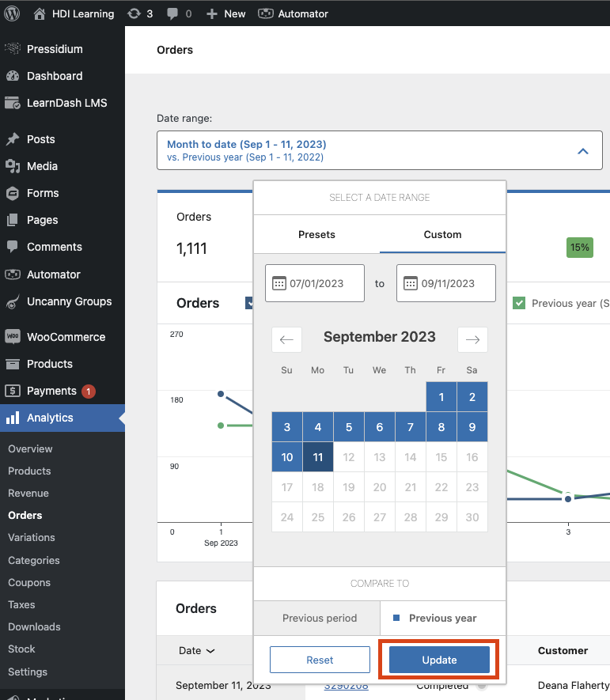Click the end date field 09/11/2023
610x700 pixels.
(x=447, y=283)
